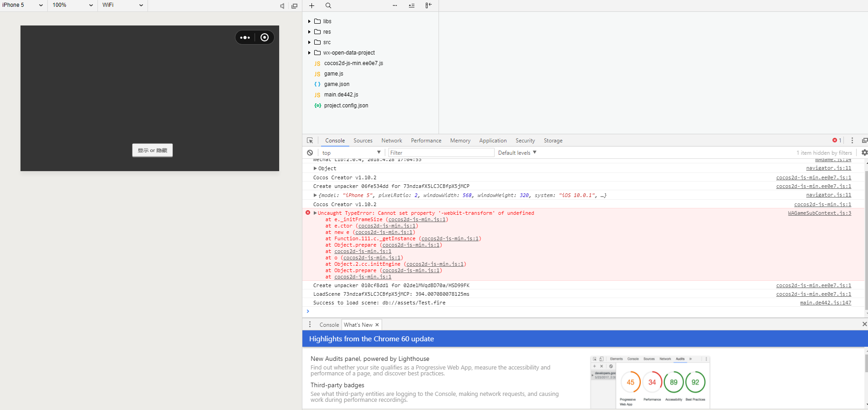
Task: Click the 显示 or 隐藏 button in simulator
Action: coord(153,150)
